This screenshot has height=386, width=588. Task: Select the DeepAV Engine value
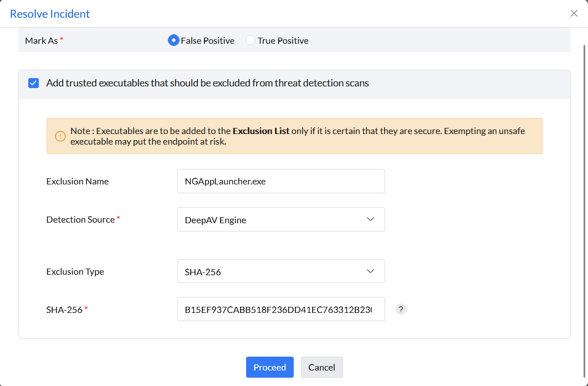pyautogui.click(x=216, y=219)
